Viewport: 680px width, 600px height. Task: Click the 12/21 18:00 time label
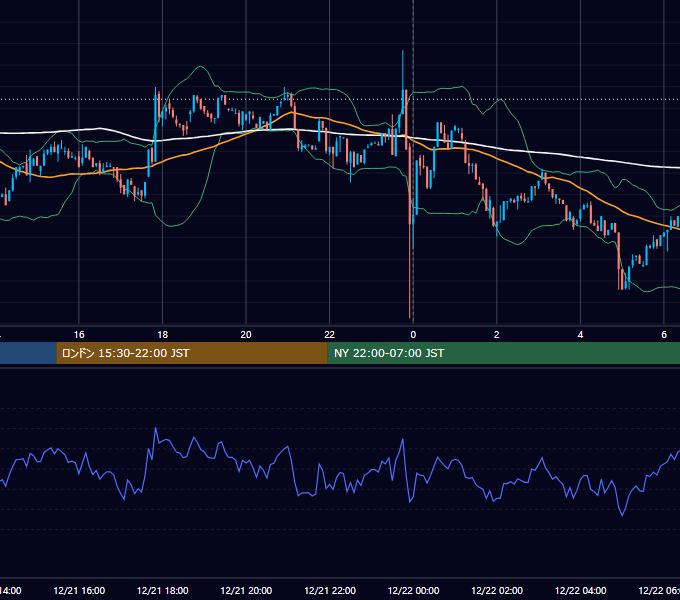point(163,590)
